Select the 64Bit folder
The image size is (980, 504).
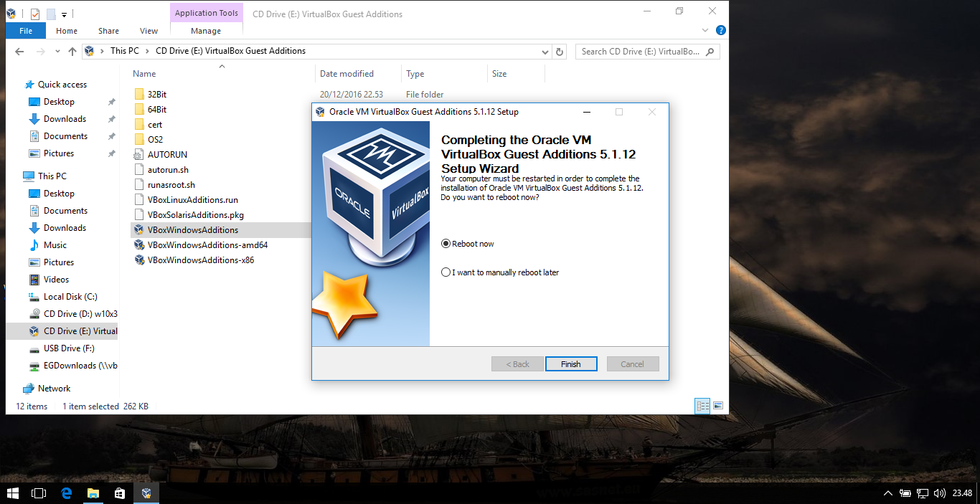tap(157, 110)
